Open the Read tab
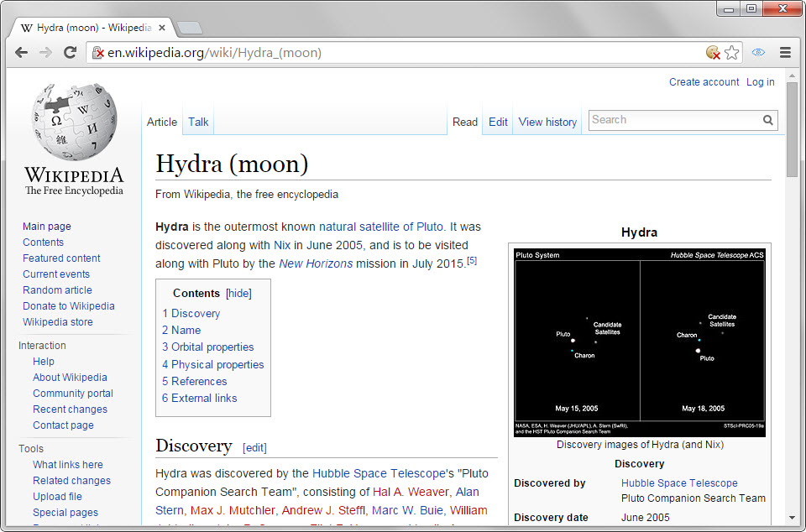 (x=464, y=123)
